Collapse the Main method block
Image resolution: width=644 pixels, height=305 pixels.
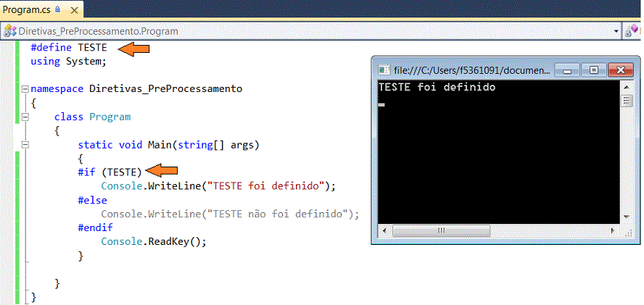[x=25, y=145]
